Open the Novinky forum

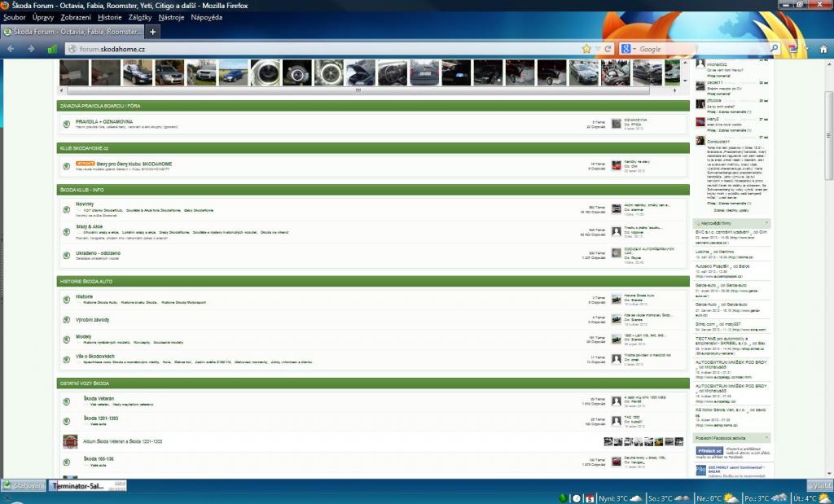tap(85, 204)
